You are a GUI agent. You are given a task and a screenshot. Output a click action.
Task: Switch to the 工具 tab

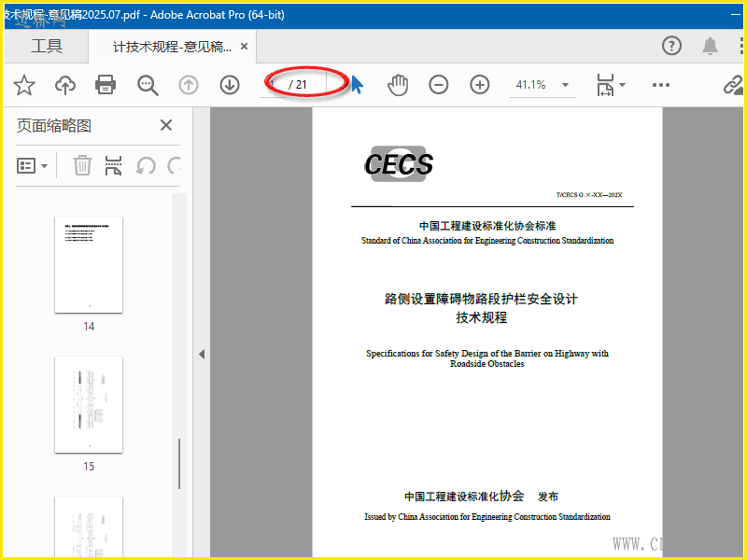point(46,46)
